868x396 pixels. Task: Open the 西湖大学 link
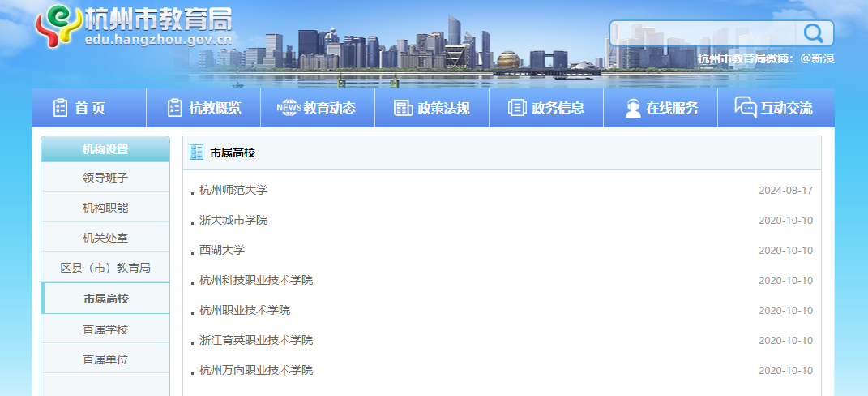tap(222, 250)
